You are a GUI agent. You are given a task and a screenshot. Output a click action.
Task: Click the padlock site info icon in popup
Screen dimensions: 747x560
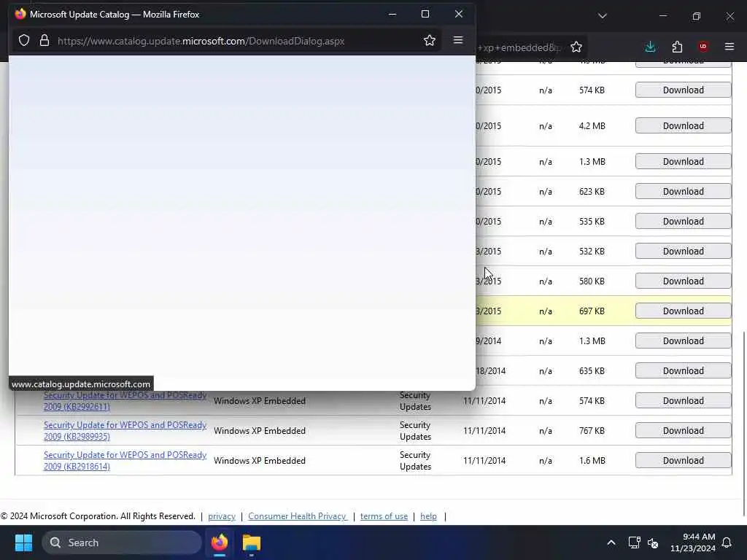[x=44, y=41]
